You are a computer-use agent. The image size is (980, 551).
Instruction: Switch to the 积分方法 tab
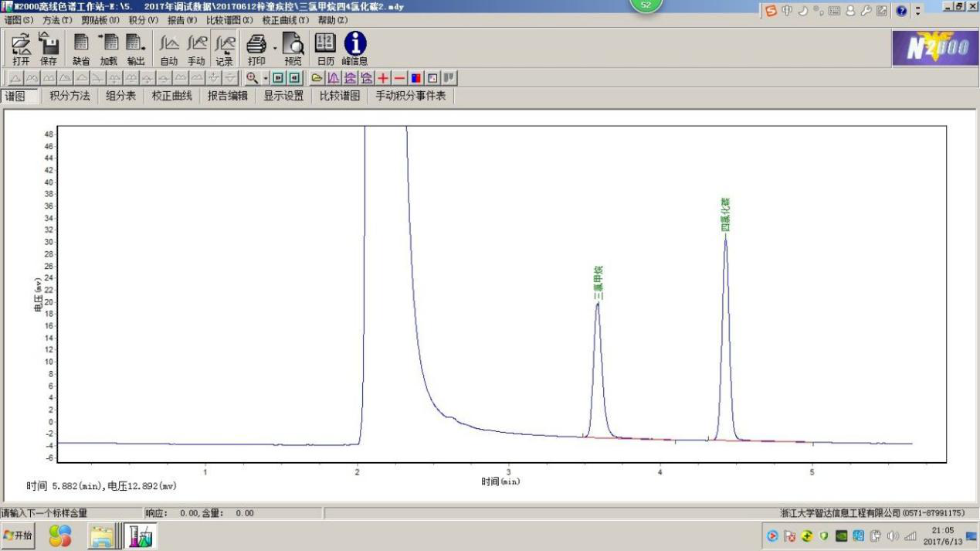70,96
